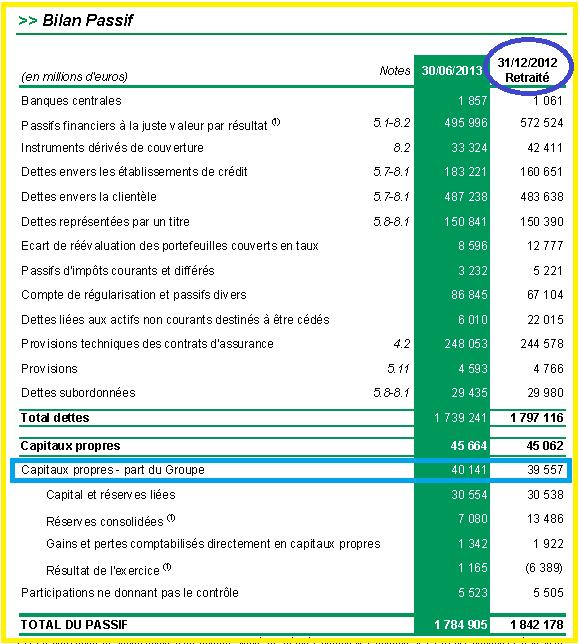
Task: Select Participations ne donnant pas le contrôle
Action: click(130, 593)
